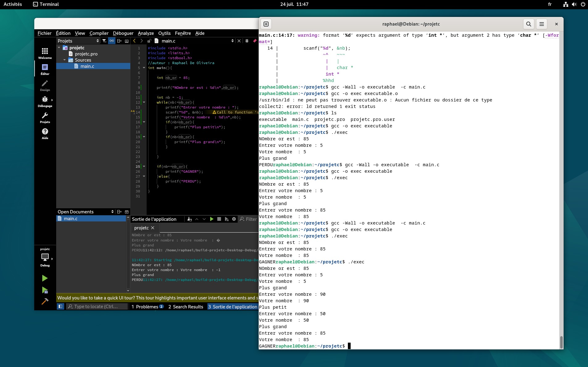Open the Projets view dropdown
This screenshot has width=588, height=367.
98,41
